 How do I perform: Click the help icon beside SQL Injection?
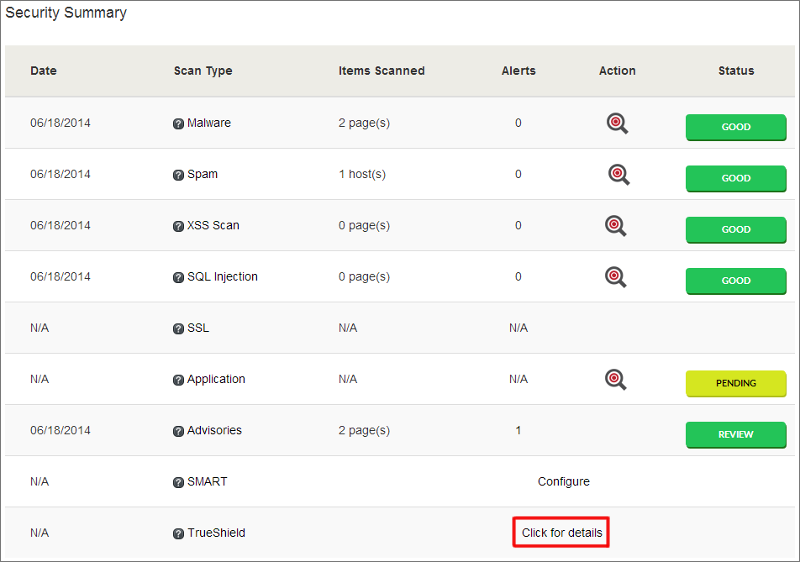pyautogui.click(x=178, y=277)
